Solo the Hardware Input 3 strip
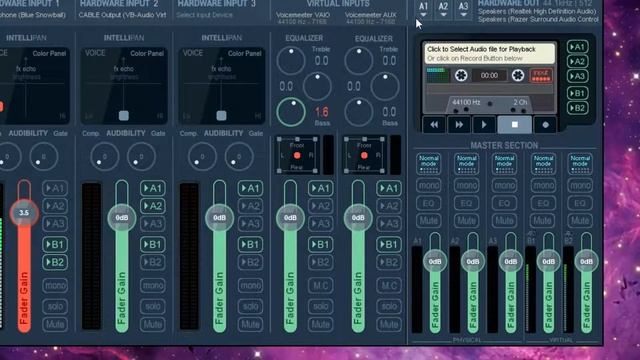The image size is (640, 360). click(x=250, y=306)
